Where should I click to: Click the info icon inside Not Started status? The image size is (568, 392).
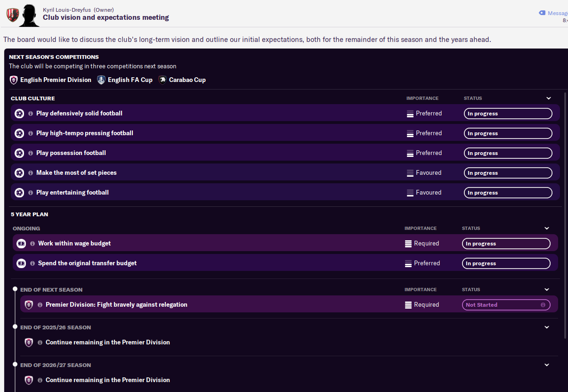point(543,305)
